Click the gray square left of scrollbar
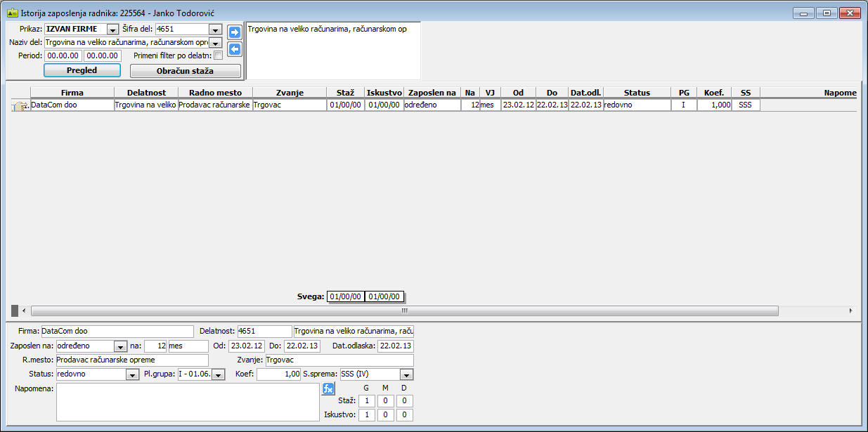The width and height of the screenshot is (868, 432). pyautogui.click(x=15, y=310)
